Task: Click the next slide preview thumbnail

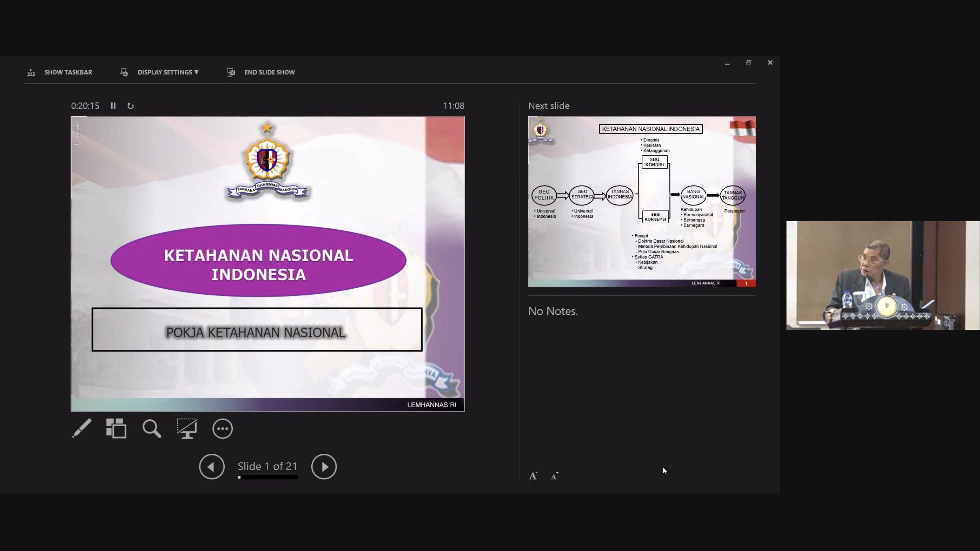Action: pyautogui.click(x=642, y=202)
